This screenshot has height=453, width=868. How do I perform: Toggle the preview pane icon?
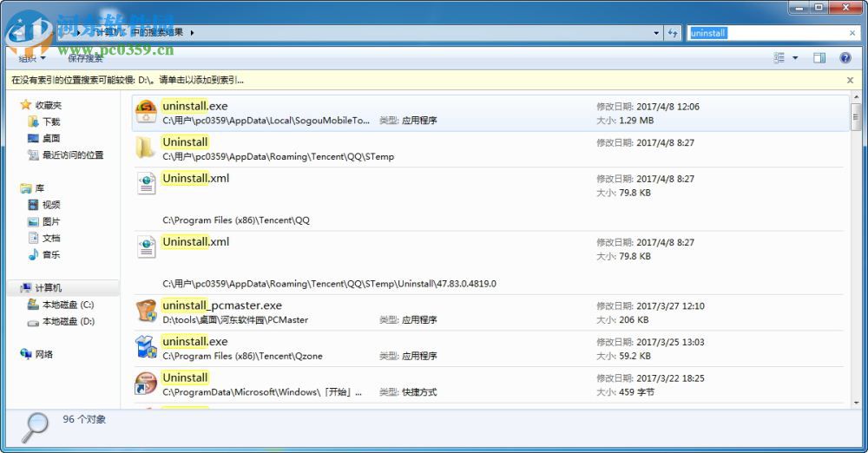click(x=819, y=57)
